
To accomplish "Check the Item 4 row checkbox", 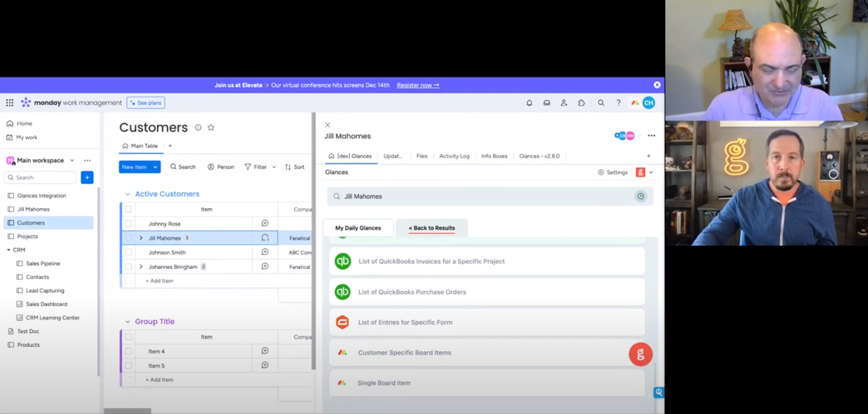I will (128, 351).
